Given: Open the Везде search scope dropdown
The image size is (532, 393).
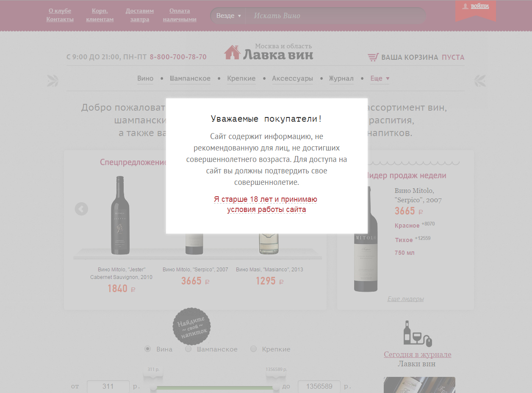Looking at the screenshot, I should (x=228, y=16).
